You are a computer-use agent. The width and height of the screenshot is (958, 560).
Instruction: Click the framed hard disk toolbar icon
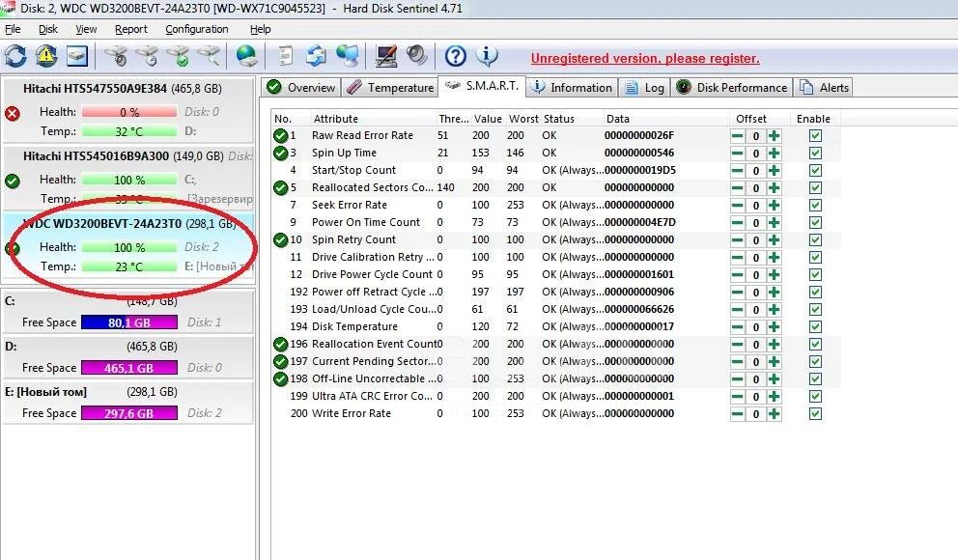pos(77,56)
